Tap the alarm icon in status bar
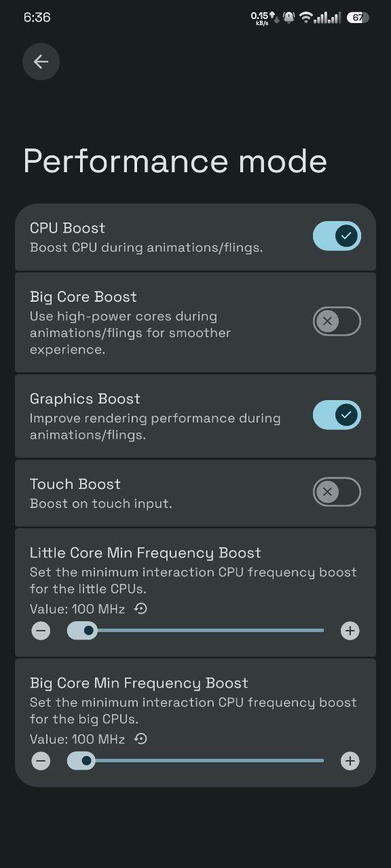The image size is (391, 868). 289,18
